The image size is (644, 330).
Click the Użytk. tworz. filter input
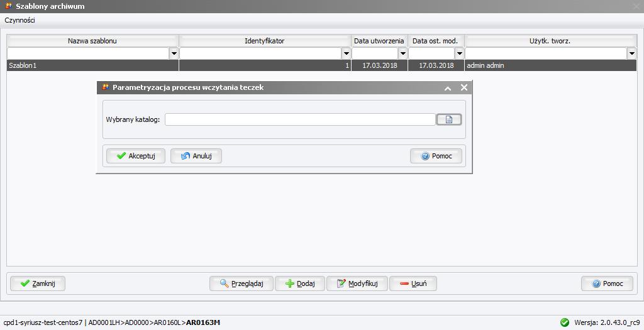[x=546, y=53]
